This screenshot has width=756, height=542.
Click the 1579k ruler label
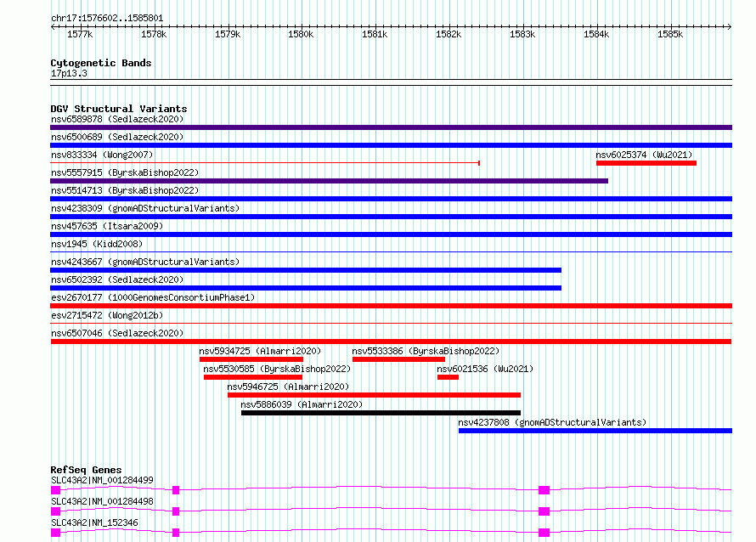click(228, 34)
